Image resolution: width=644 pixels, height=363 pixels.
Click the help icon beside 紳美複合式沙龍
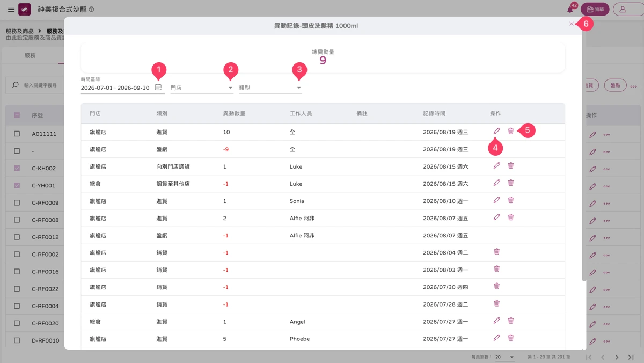91,10
